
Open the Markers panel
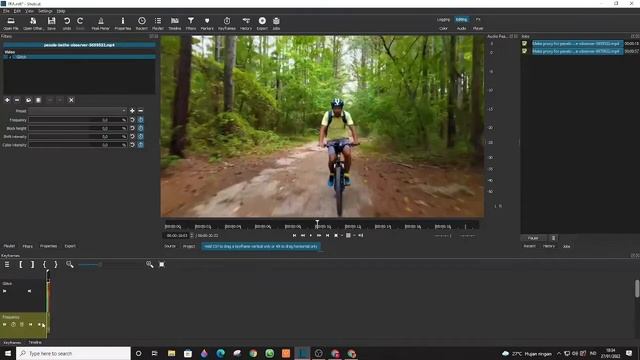pos(207,23)
